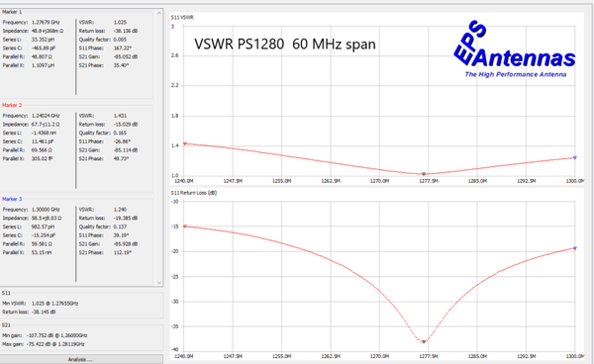Click Marker 2 impedance '67.7-j11.2 Ω'
This screenshot has width=594, height=364.
click(x=46, y=125)
